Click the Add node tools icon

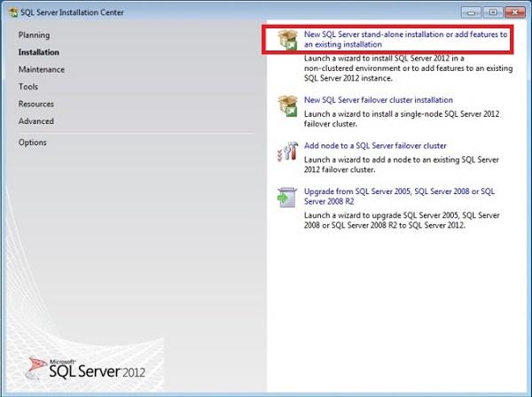click(288, 152)
